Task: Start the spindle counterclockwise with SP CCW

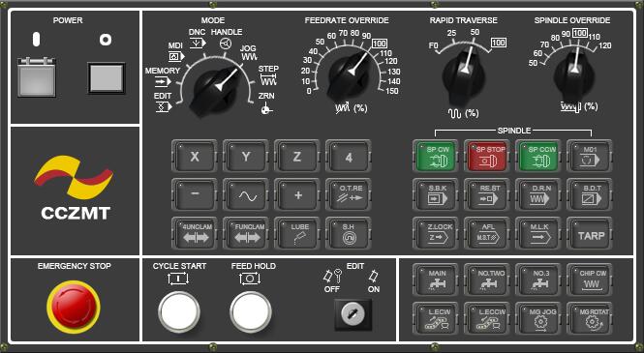Action: coord(538,157)
